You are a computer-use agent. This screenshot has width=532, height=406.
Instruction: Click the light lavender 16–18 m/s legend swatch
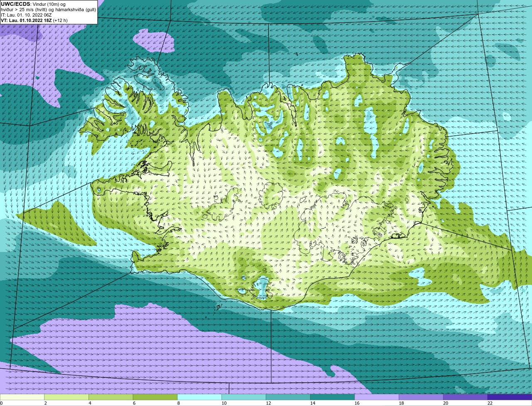point(377,397)
